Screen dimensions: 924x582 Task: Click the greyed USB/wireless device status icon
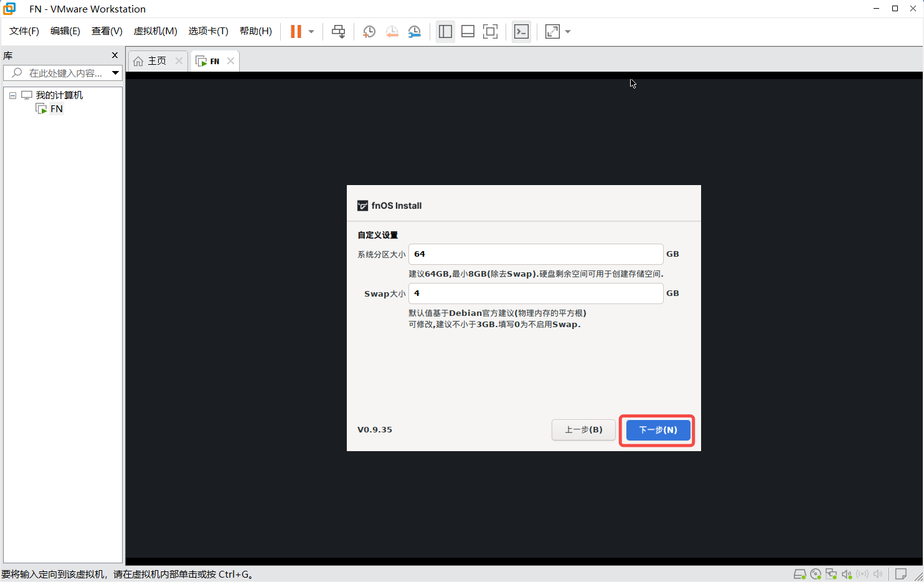[862, 574]
